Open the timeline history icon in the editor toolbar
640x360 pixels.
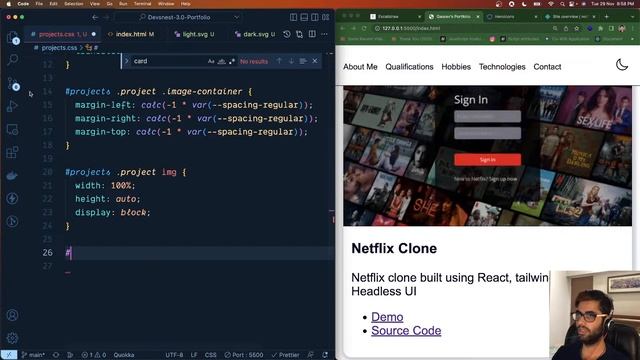[287, 34]
